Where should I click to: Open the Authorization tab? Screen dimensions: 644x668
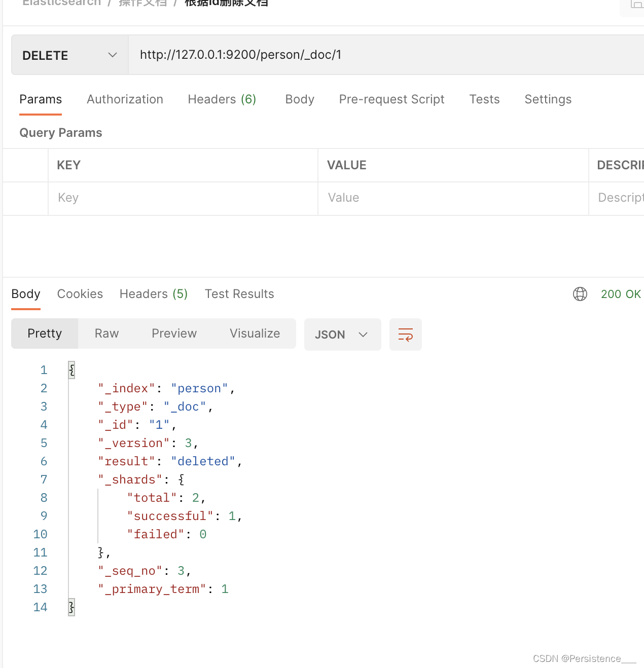[x=125, y=99]
